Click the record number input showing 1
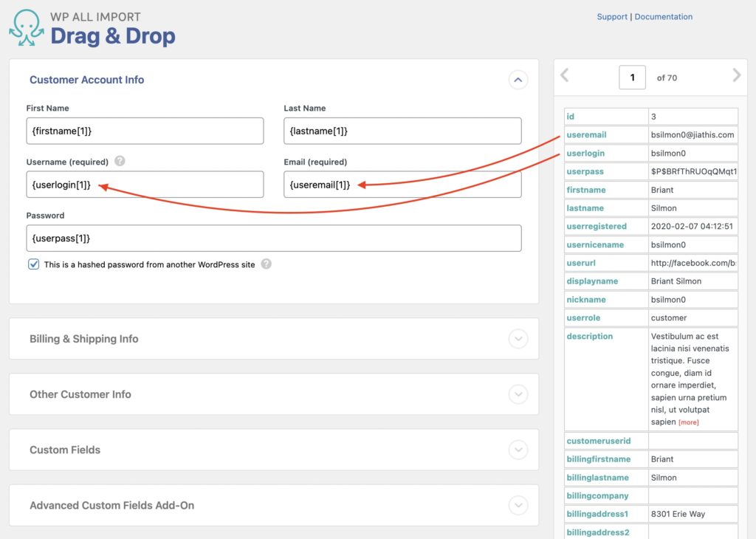Viewport: 756px width, 539px height. click(x=633, y=77)
